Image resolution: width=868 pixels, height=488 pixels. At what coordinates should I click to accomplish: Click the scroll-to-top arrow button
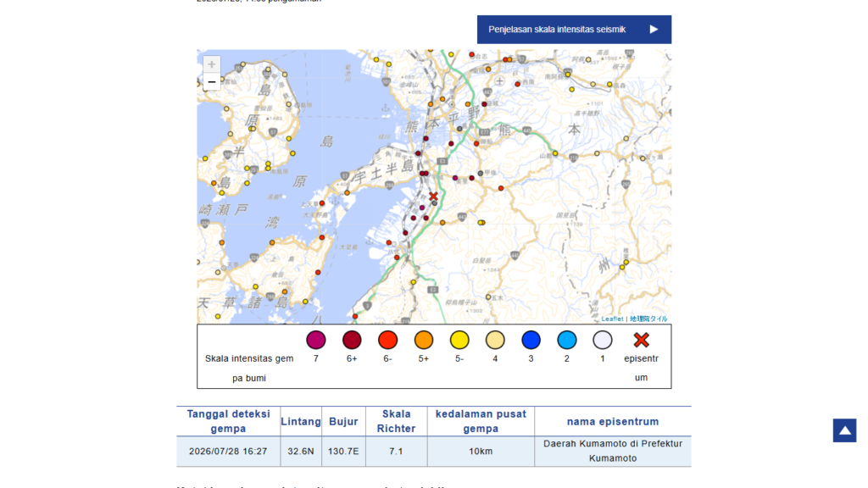(845, 430)
